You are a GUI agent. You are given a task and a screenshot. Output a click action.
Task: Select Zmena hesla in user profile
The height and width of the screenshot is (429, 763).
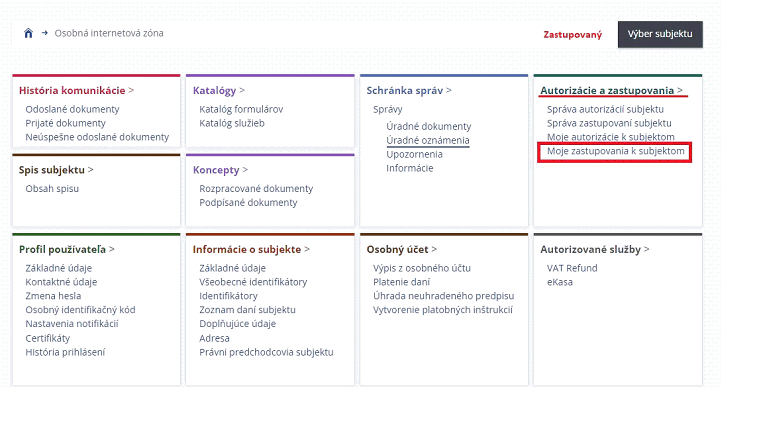[53, 296]
